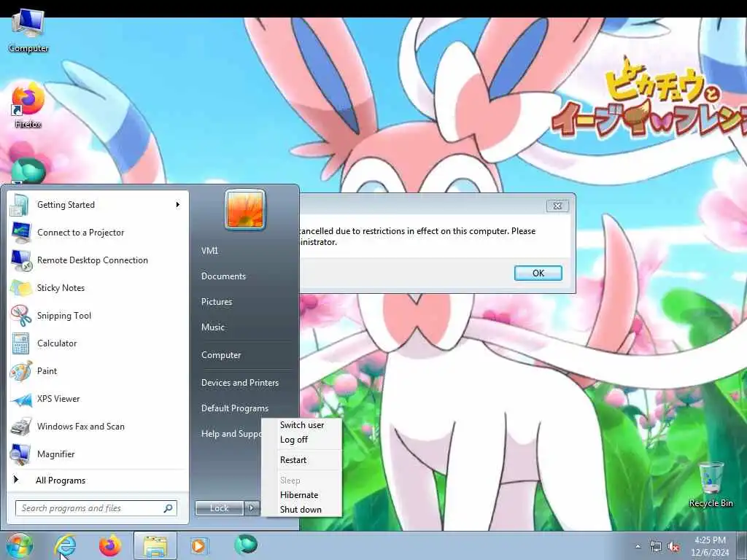Click the Search programs and files box
This screenshot has width=747, height=560.
point(96,508)
